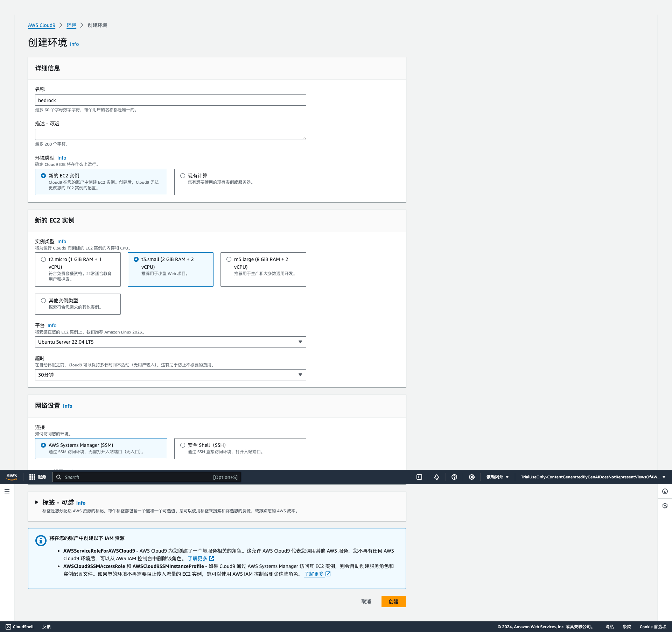The image size is (672, 632).
Task: Select AWS Systems Manager (SSM) connection
Action: click(x=101, y=449)
